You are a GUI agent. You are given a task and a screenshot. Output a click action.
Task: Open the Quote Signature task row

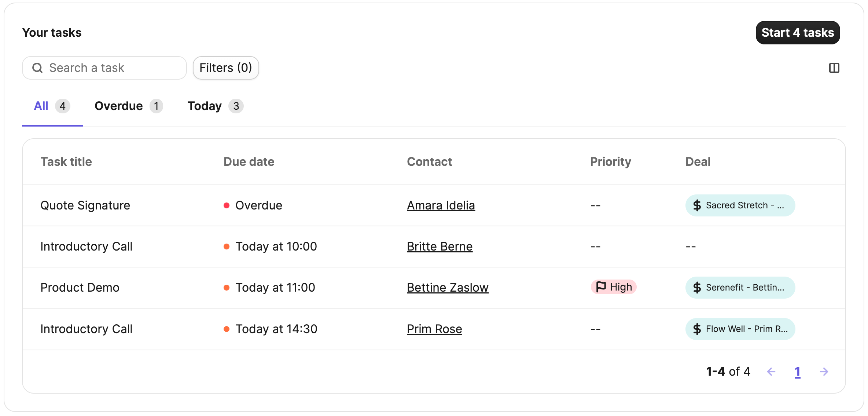coord(434,205)
